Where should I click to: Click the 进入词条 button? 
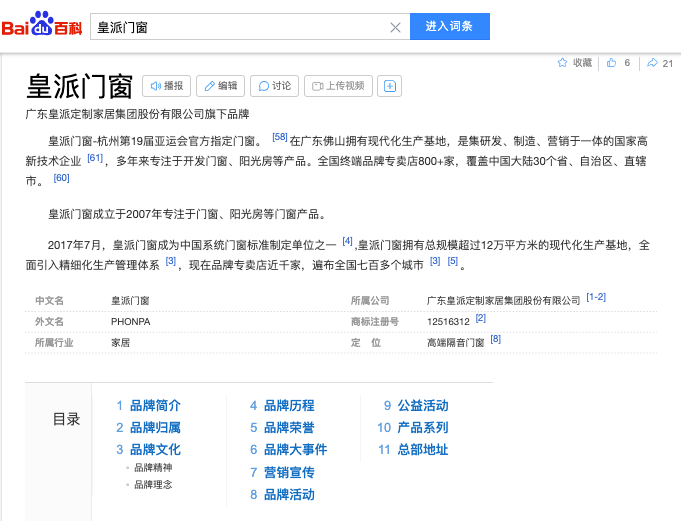(450, 26)
